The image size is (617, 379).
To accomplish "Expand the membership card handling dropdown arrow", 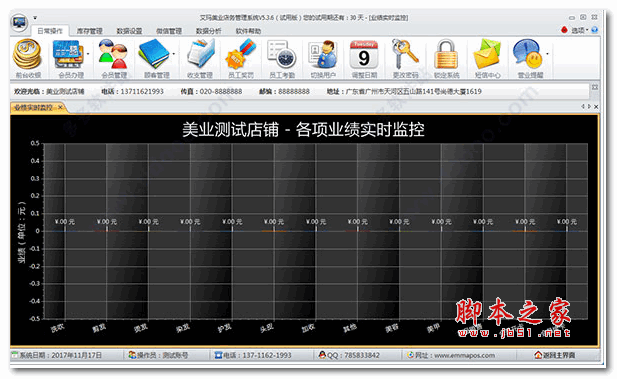I will (x=88, y=54).
